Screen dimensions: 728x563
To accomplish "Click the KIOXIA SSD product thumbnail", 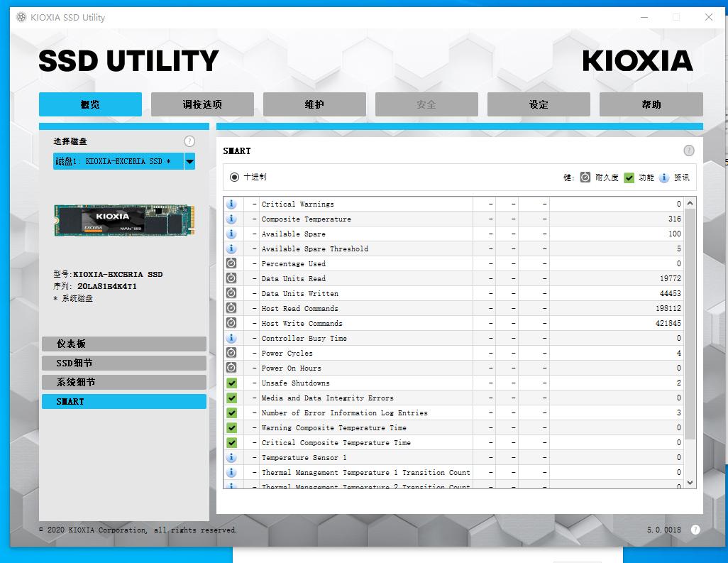I will pyautogui.click(x=124, y=219).
